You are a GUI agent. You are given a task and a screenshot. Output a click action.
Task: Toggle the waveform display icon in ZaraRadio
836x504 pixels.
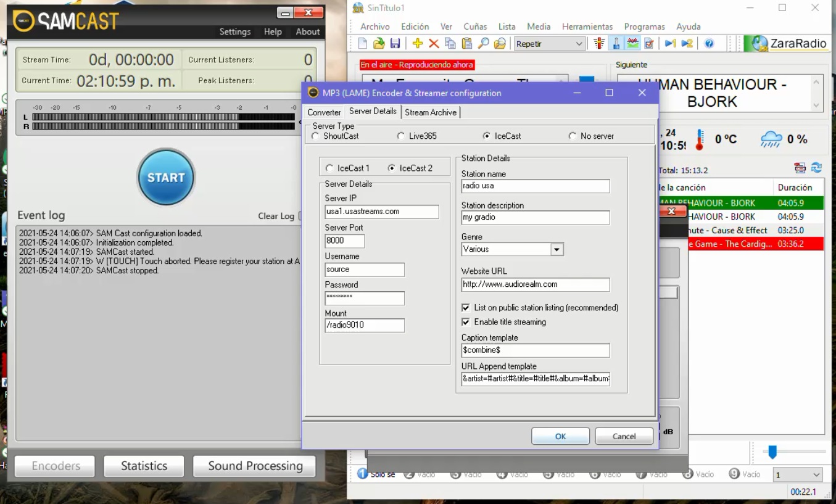(x=632, y=43)
